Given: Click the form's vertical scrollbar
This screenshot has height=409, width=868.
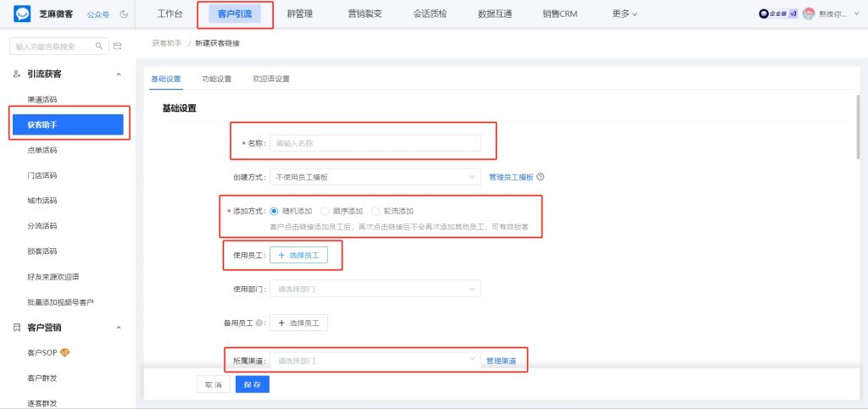Looking at the screenshot, I should (859, 127).
